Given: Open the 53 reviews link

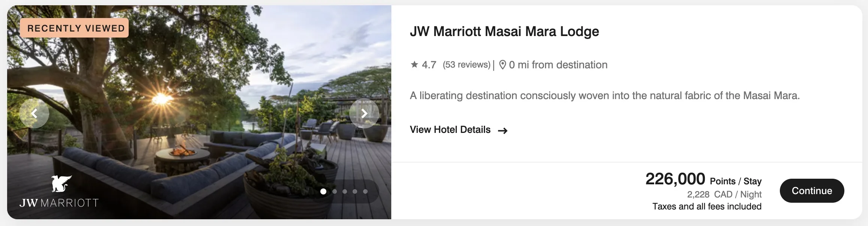Looking at the screenshot, I should pyautogui.click(x=467, y=65).
